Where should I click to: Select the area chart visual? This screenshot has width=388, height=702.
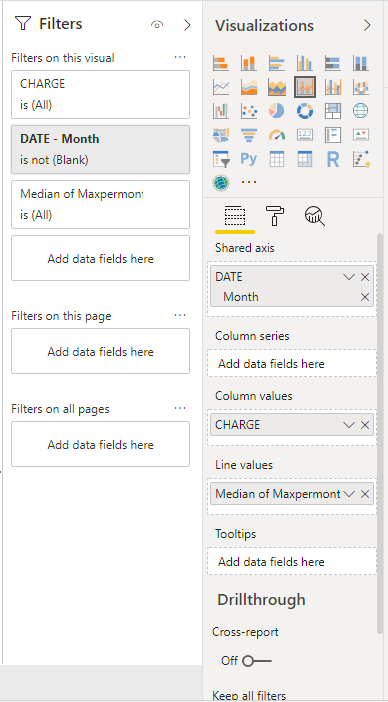point(248,87)
